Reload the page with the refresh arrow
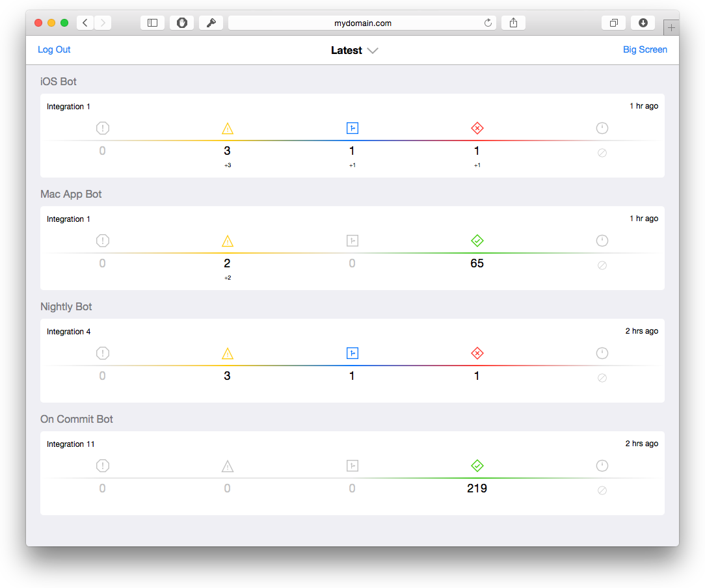Image resolution: width=705 pixels, height=588 pixels. 488,23
